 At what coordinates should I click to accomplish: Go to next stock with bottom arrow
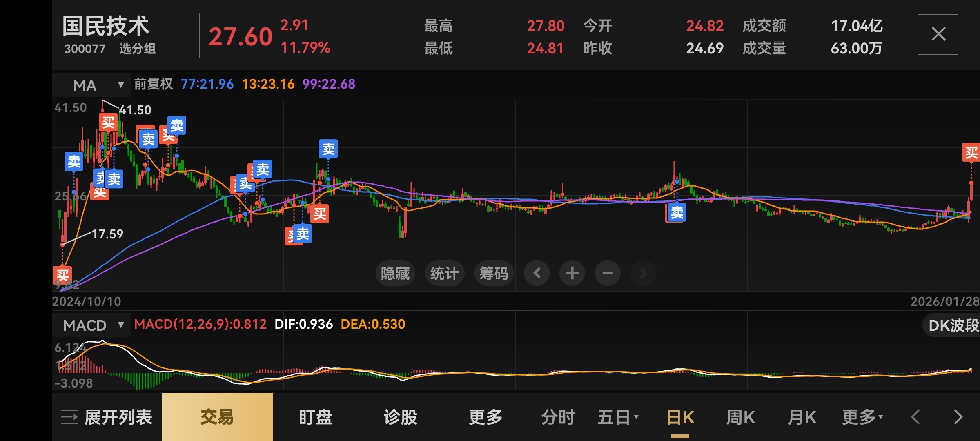(x=958, y=417)
